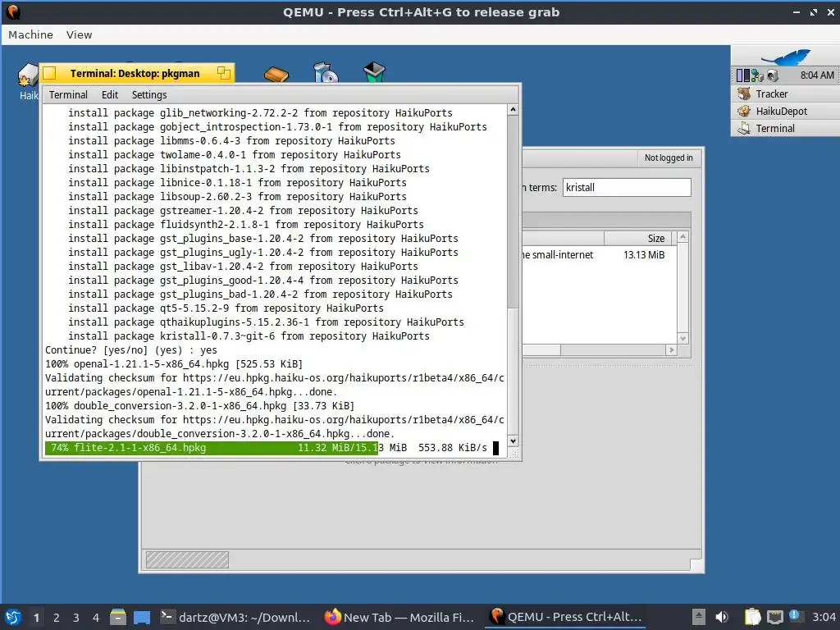840x630 pixels.
Task: Select the QEMU taskbar entry
Action: (x=566, y=617)
